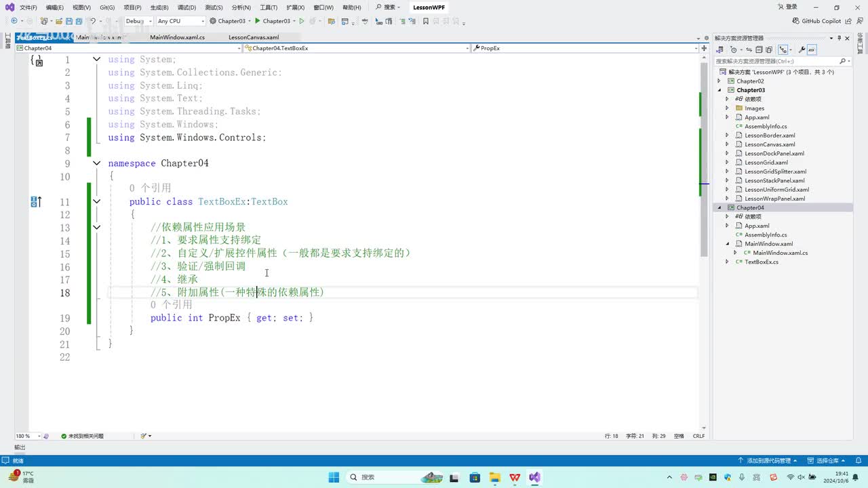This screenshot has height=488, width=868.
Task: Toggle nested file view in Solution Explorer
Action: (x=783, y=49)
